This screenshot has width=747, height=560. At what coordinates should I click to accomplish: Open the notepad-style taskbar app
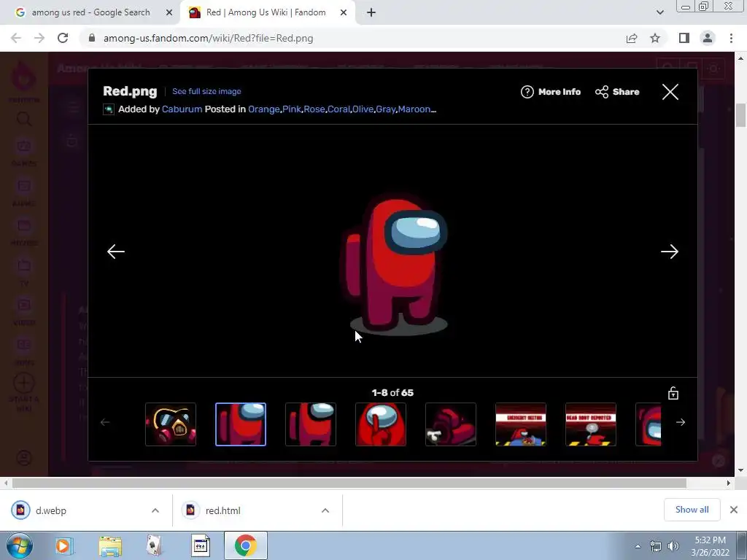click(201, 545)
